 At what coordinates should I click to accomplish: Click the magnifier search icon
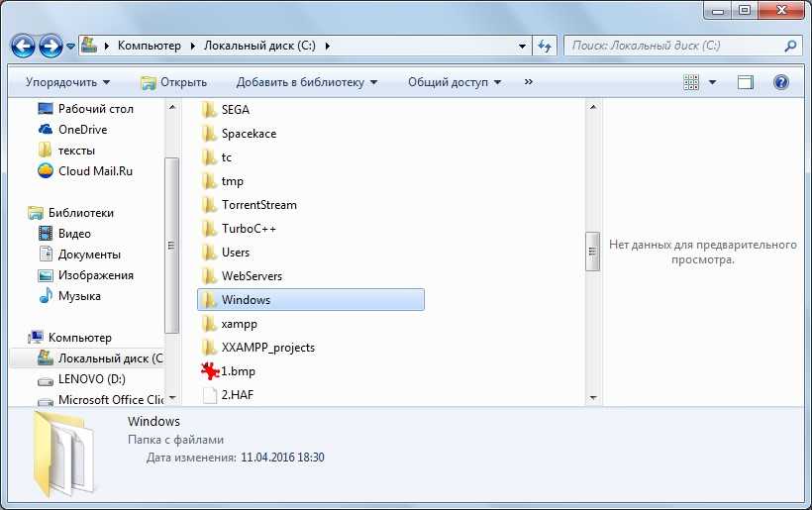pos(790,47)
